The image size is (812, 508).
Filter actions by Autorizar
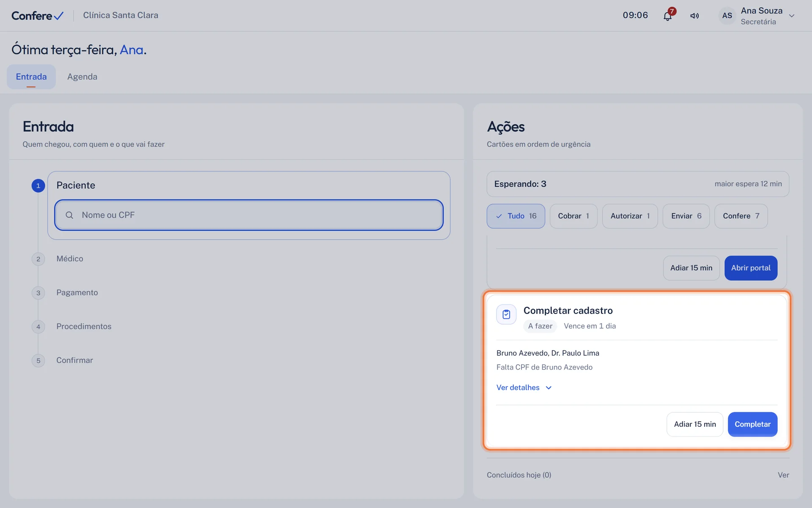(x=630, y=216)
